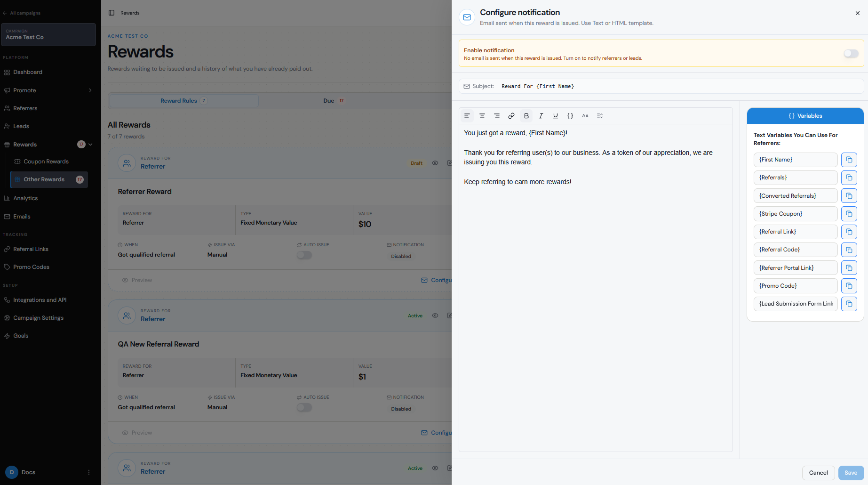This screenshot has width=868, height=485.
Task: Click into the email body text area
Action: pos(596,287)
